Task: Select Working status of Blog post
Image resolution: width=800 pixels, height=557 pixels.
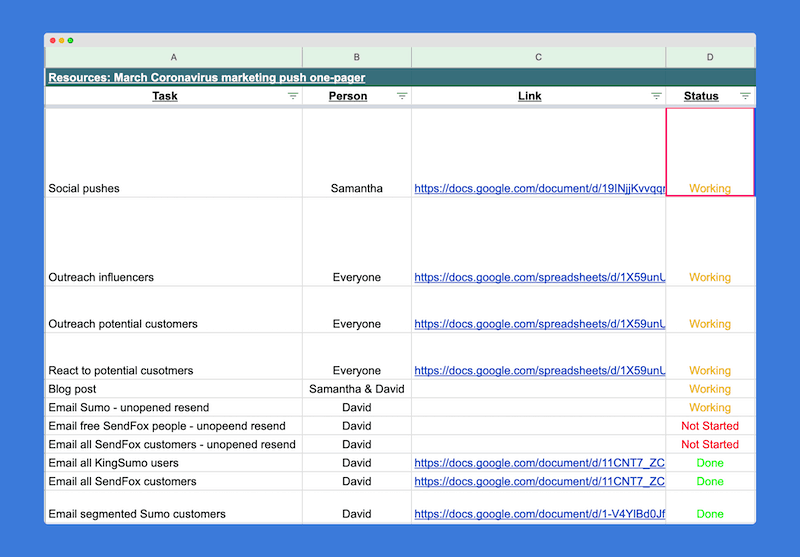Action: pos(710,389)
